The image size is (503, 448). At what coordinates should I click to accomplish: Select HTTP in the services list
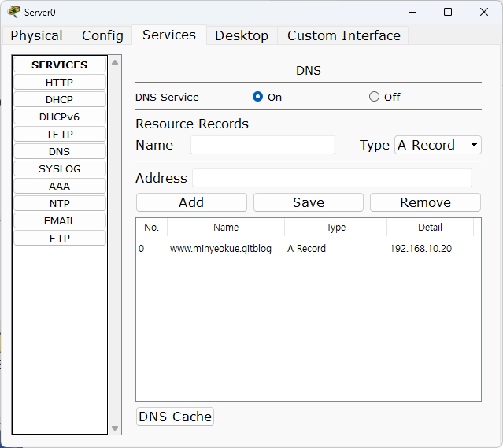pos(60,82)
